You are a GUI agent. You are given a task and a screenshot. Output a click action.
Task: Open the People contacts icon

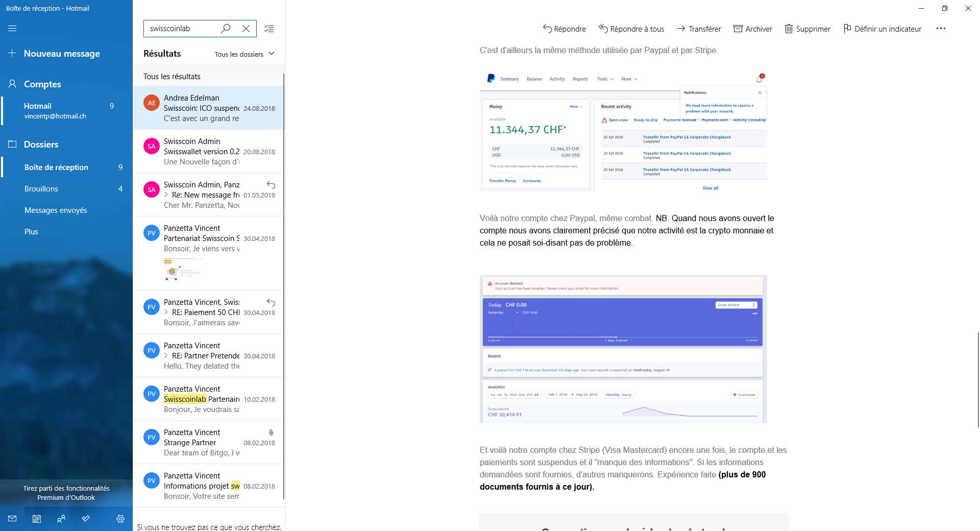point(61,519)
